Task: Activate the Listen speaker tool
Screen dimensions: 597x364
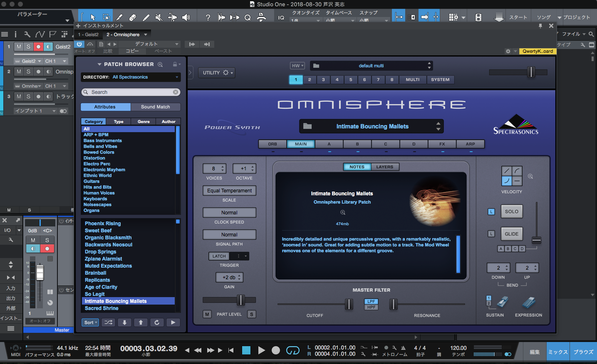Action: [186, 17]
